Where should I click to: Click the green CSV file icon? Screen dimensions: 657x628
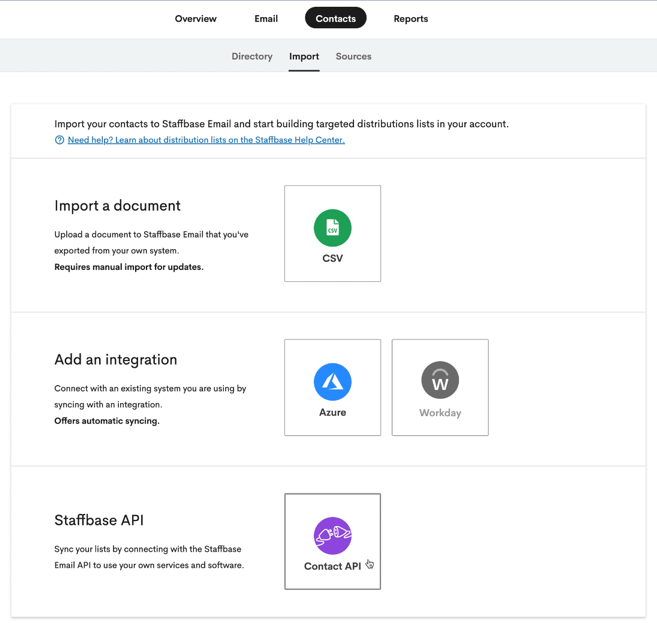[x=332, y=228]
